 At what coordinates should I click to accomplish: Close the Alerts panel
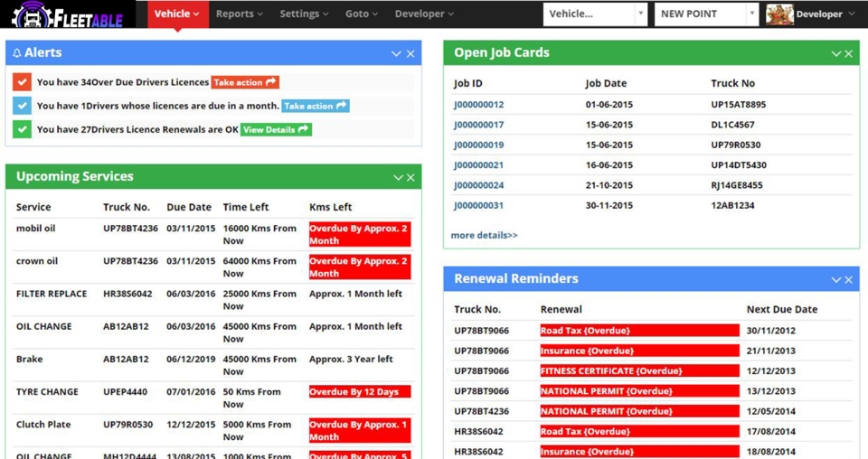pos(410,53)
